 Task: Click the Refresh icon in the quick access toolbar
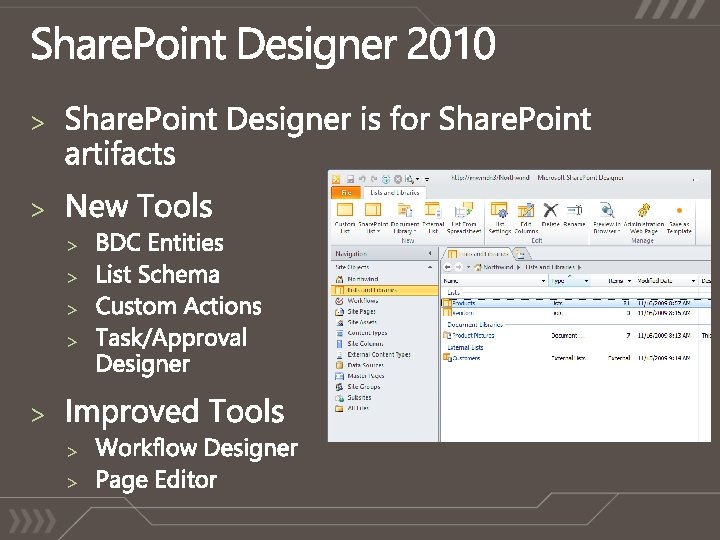(386, 179)
